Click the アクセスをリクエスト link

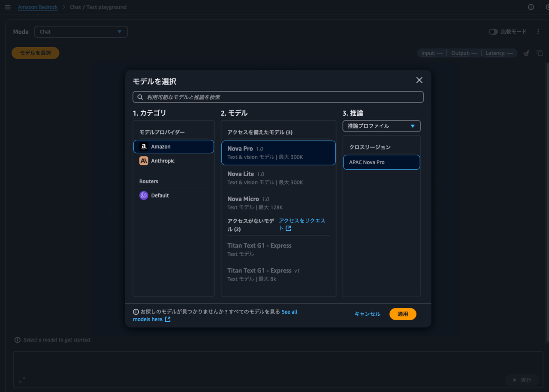point(302,224)
